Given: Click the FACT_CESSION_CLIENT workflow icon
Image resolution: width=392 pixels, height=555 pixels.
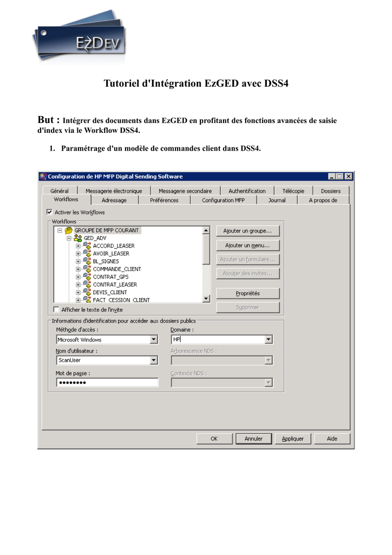Looking at the screenshot, I should [87, 300].
